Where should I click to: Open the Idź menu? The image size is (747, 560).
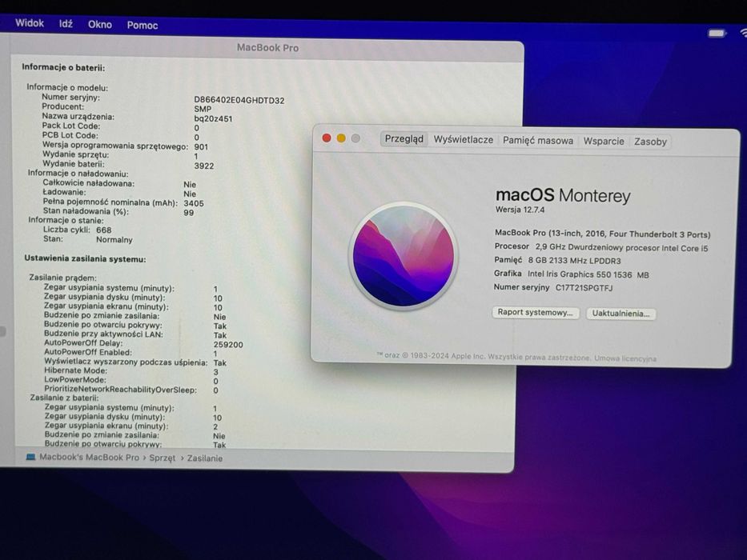(66, 24)
